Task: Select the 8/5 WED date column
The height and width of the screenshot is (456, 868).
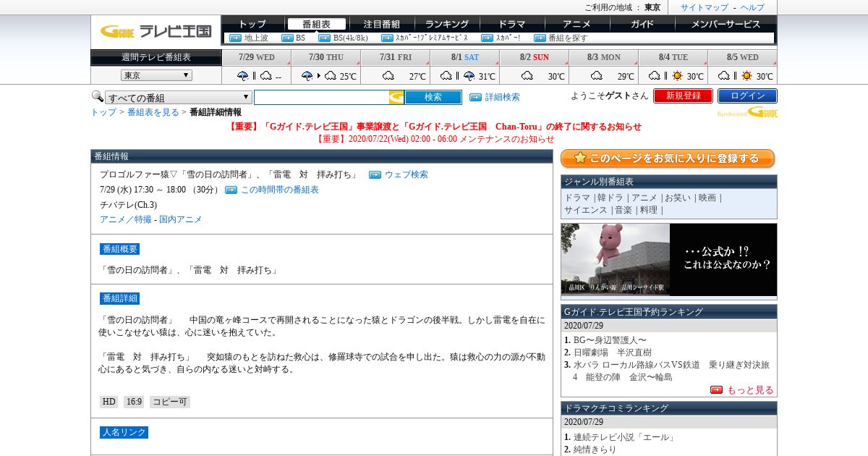Action: click(x=743, y=57)
